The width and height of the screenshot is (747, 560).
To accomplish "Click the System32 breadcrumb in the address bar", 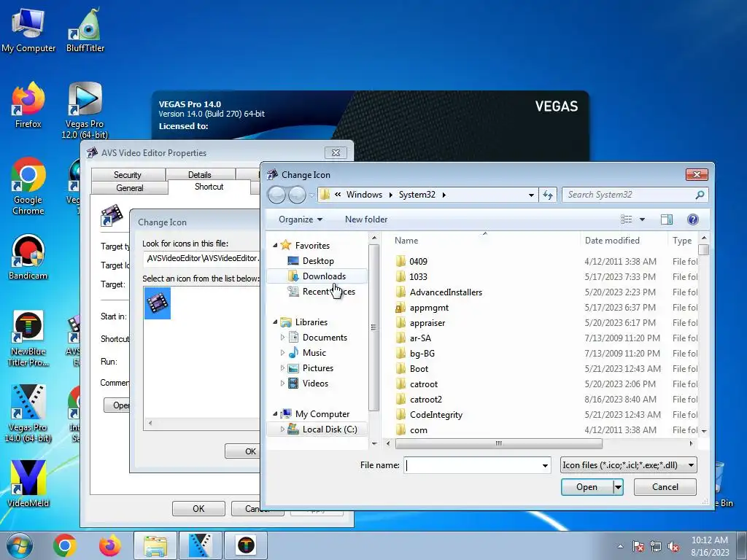I will click(417, 195).
